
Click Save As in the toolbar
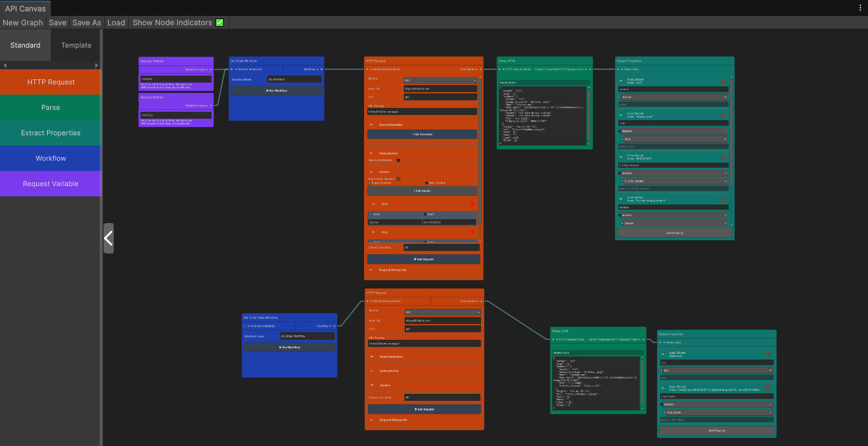point(87,22)
